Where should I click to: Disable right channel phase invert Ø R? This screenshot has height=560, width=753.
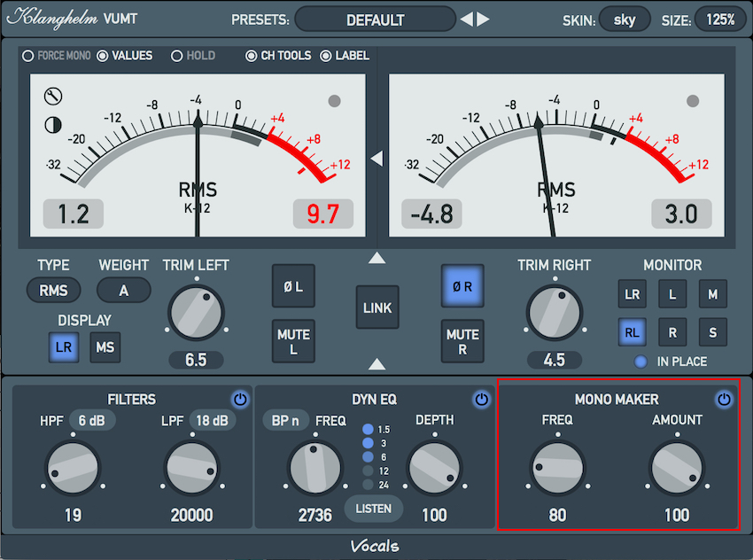point(462,286)
